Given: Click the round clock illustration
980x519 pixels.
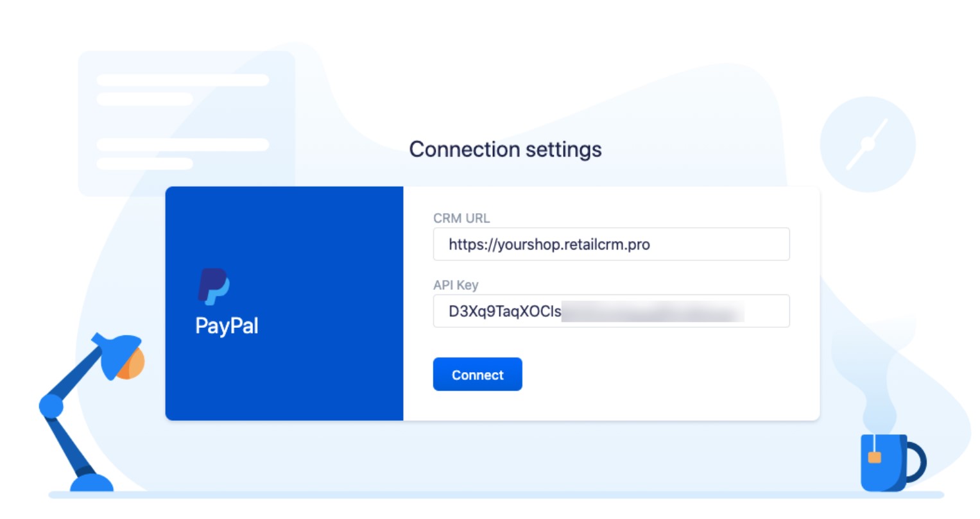Looking at the screenshot, I should (868, 144).
